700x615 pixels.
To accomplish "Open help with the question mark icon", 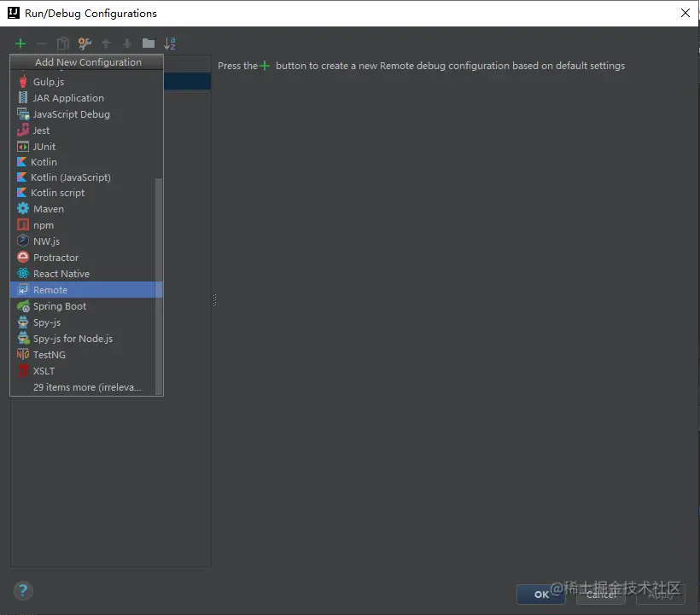I will [23, 590].
